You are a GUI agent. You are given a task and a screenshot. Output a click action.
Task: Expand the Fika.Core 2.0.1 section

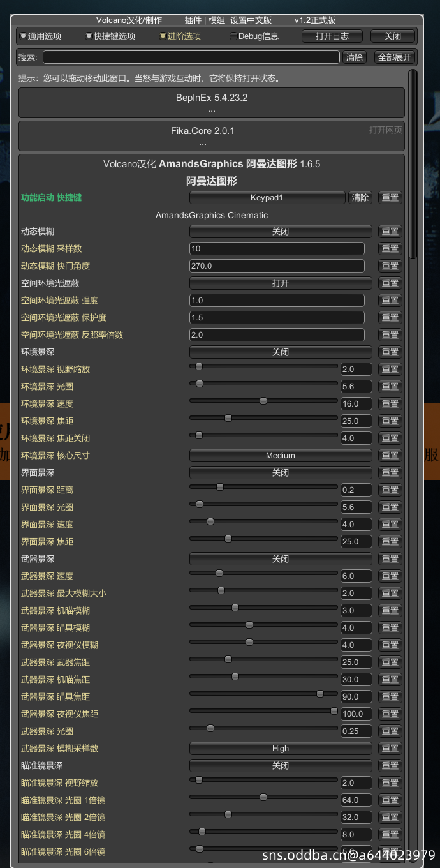[203, 136]
